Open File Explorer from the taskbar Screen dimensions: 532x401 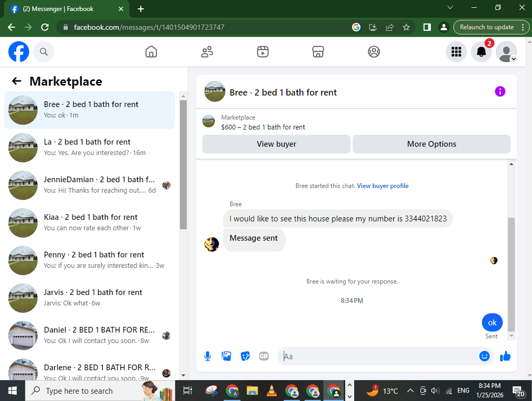tap(252, 391)
